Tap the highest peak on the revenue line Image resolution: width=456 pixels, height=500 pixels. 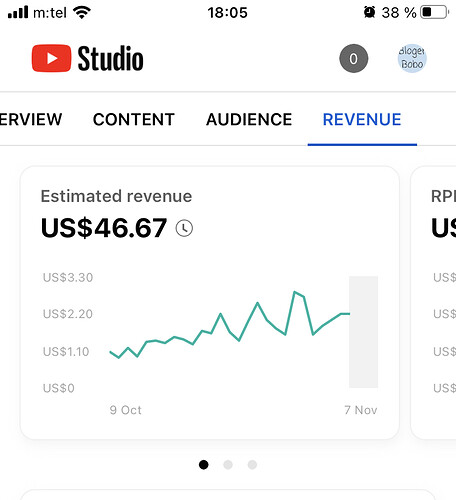coord(295,292)
